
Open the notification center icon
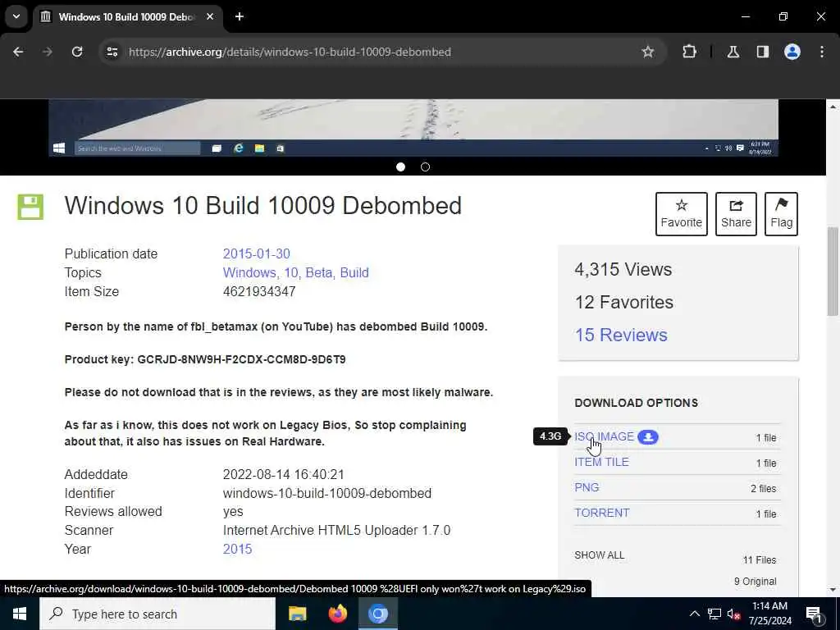coord(814,614)
